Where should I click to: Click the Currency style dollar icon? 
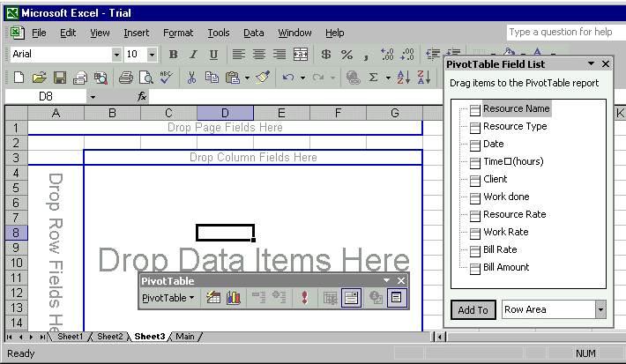[x=326, y=55]
